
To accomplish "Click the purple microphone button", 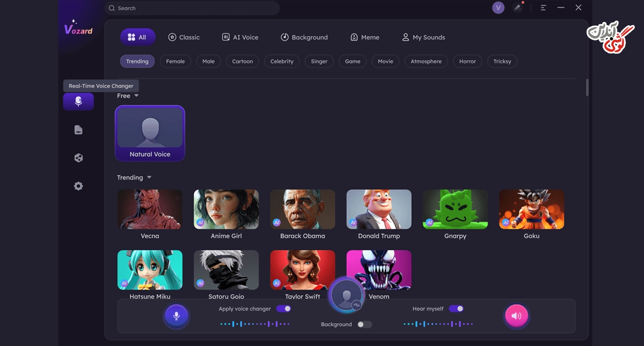I will pyautogui.click(x=176, y=316).
